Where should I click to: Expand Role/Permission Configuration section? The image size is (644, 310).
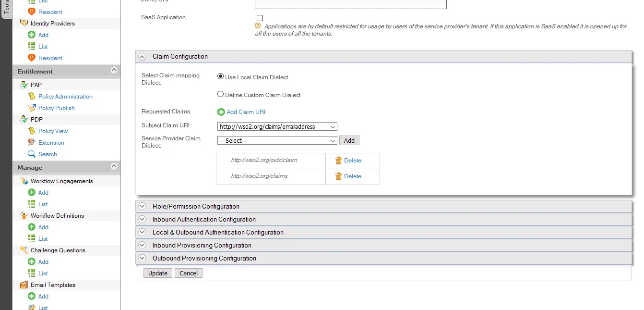[x=142, y=206]
